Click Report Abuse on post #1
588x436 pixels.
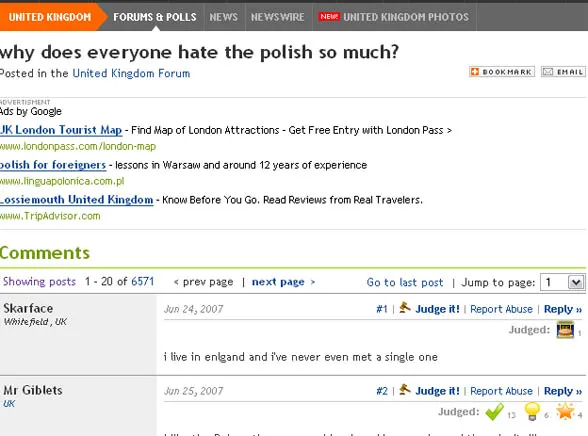[x=501, y=309]
